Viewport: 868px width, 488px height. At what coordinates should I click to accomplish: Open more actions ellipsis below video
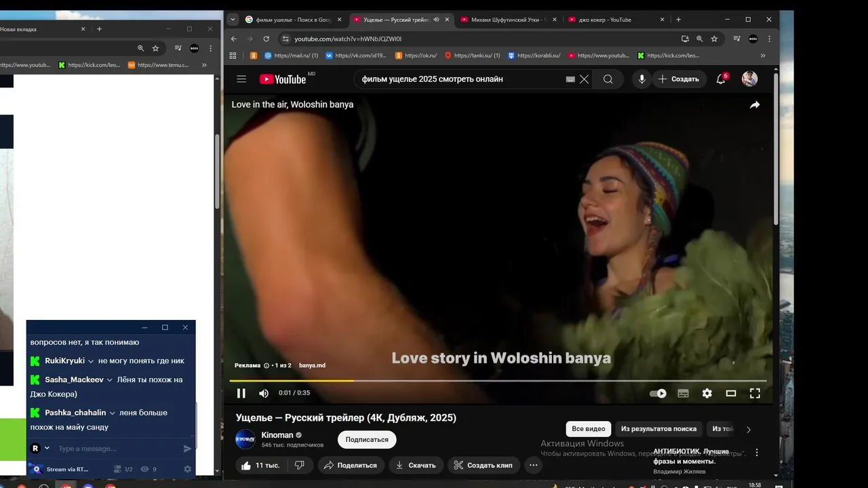coord(534,466)
